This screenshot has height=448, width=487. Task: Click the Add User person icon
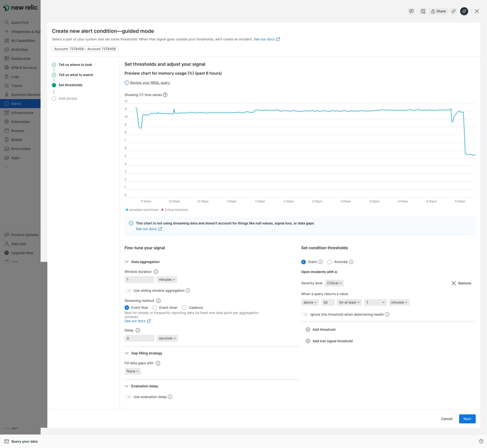point(7,244)
